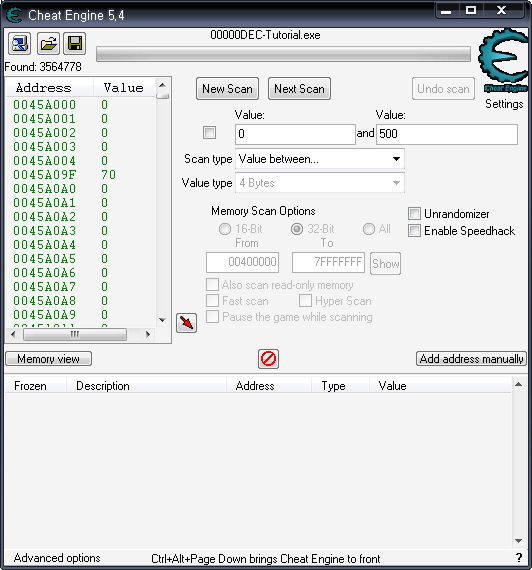532x570 pixels.
Task: Open the process list icon
Action: tap(19, 44)
